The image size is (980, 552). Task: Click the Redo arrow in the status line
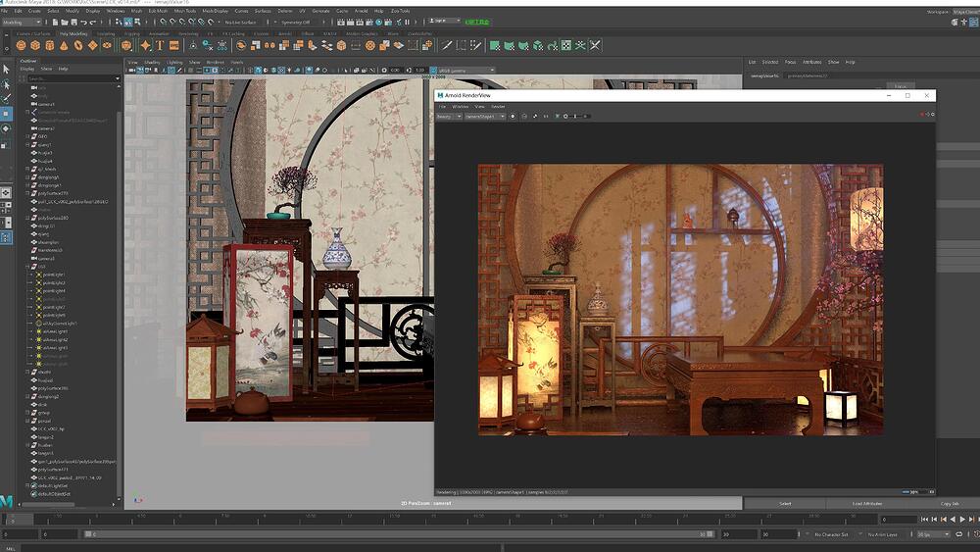click(93, 23)
